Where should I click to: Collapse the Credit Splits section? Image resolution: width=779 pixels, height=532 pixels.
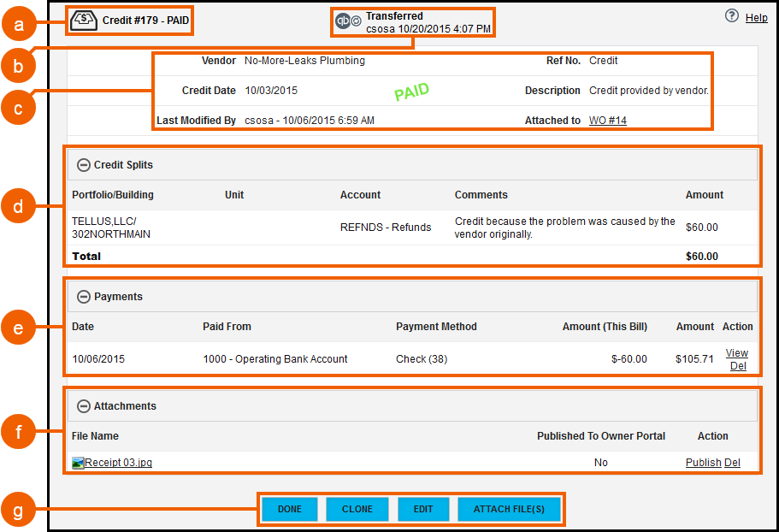[x=84, y=164]
